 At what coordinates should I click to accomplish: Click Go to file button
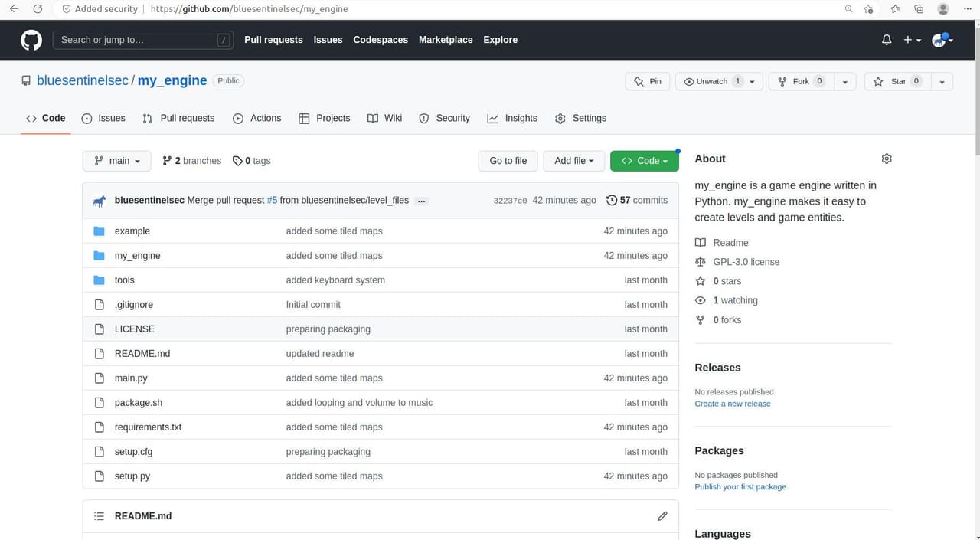coord(508,161)
